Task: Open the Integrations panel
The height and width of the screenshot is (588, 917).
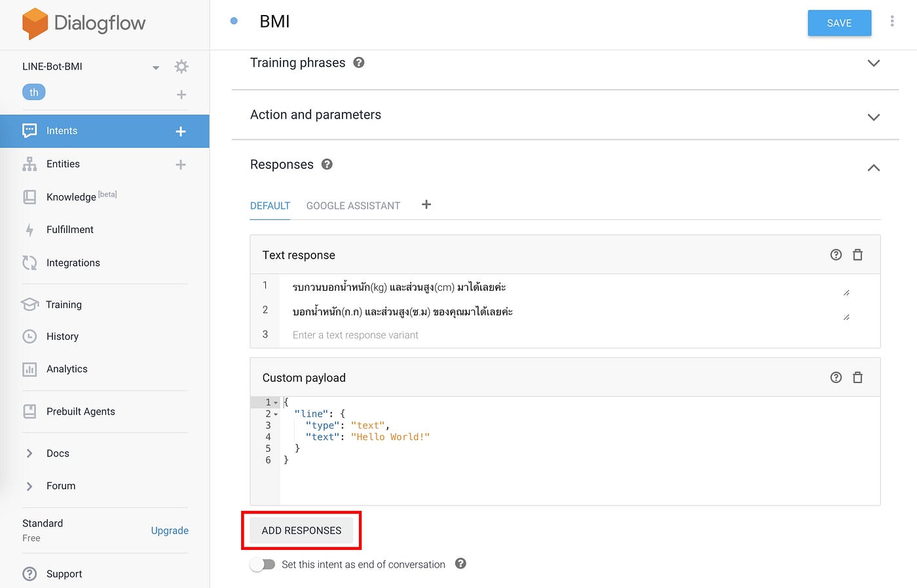Action: pyautogui.click(x=72, y=263)
